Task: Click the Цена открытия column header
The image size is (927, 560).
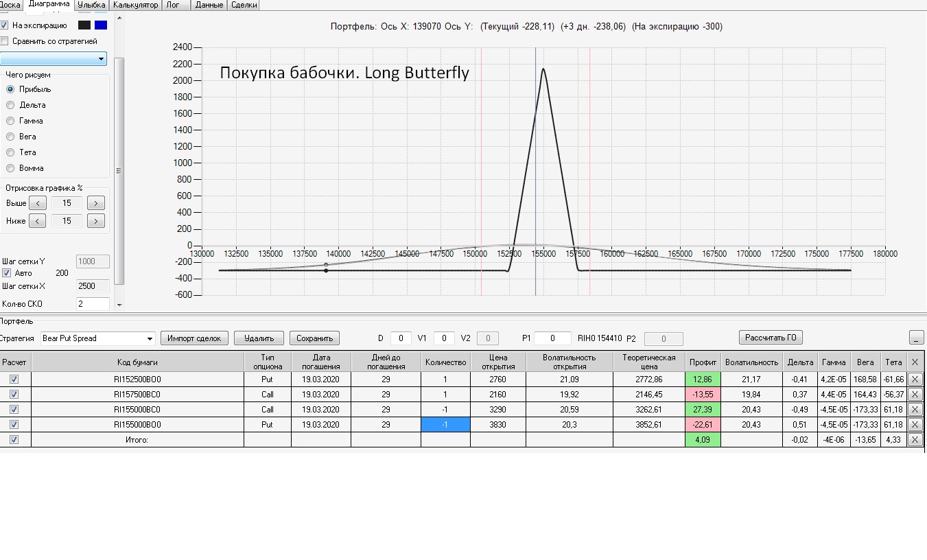Action: [498, 362]
